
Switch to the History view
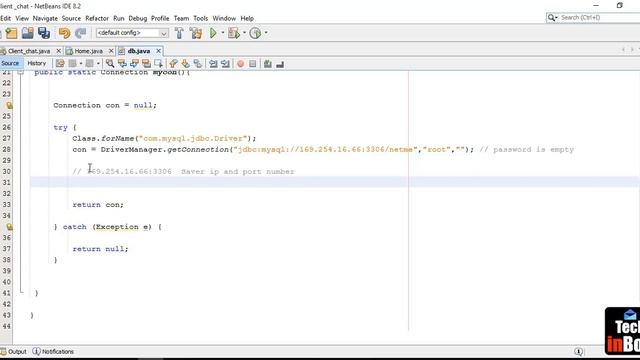pyautogui.click(x=37, y=63)
